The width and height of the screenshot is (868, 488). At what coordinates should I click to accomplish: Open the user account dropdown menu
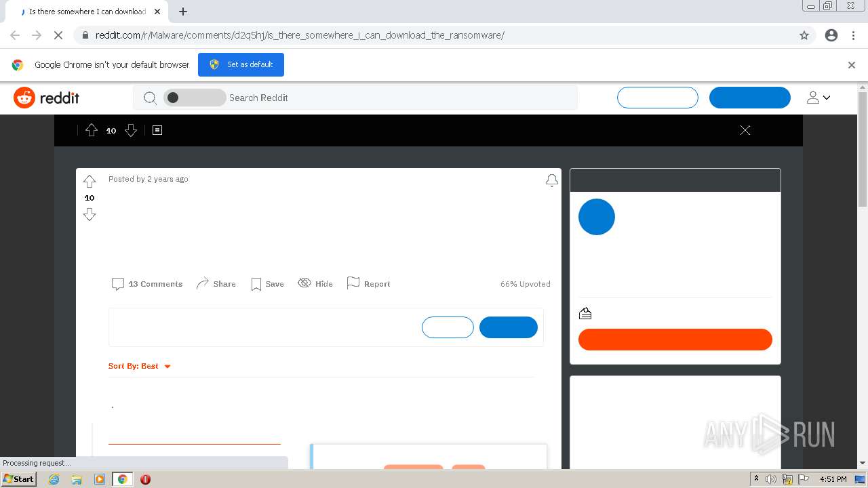tap(818, 98)
